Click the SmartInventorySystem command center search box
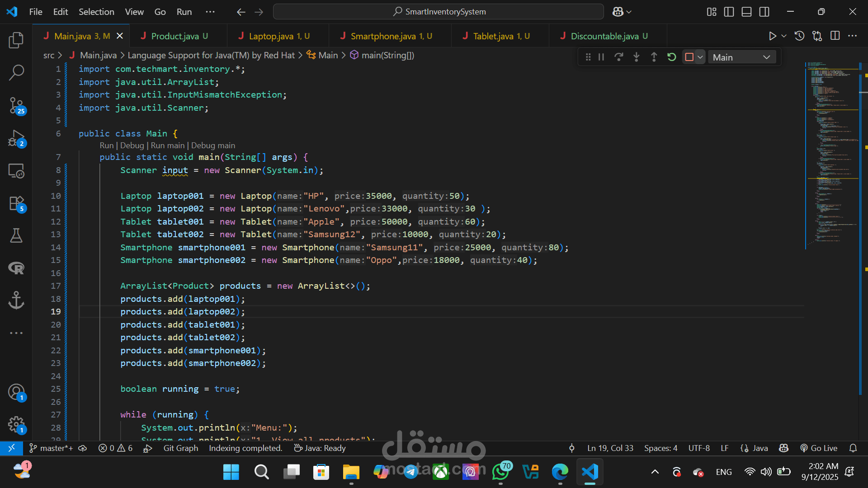 [x=438, y=12]
